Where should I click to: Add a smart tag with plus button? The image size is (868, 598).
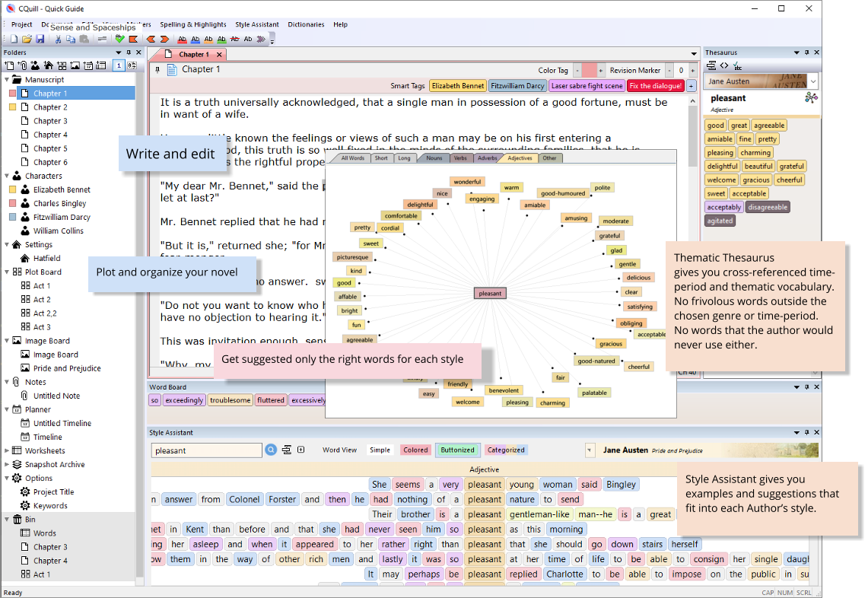point(691,86)
